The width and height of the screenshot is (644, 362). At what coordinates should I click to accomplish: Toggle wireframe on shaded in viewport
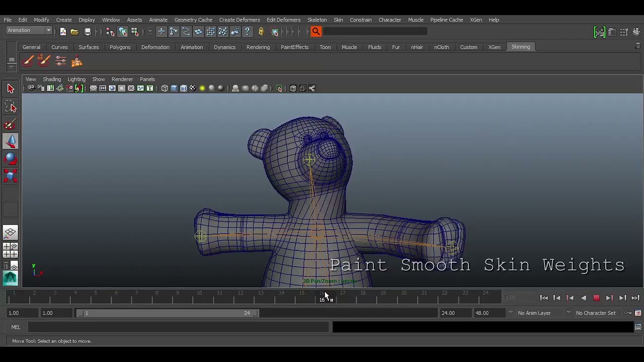click(183, 88)
